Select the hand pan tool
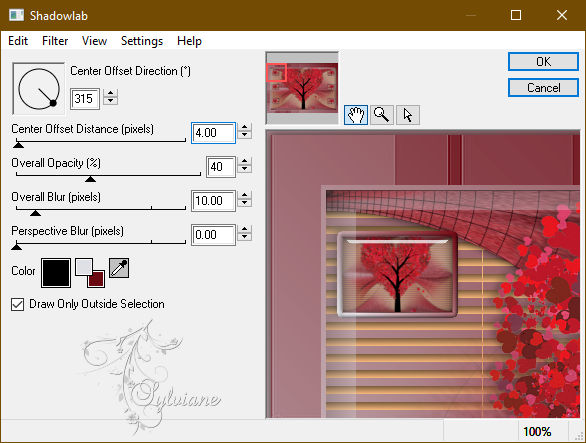586x443 pixels. pyautogui.click(x=355, y=115)
